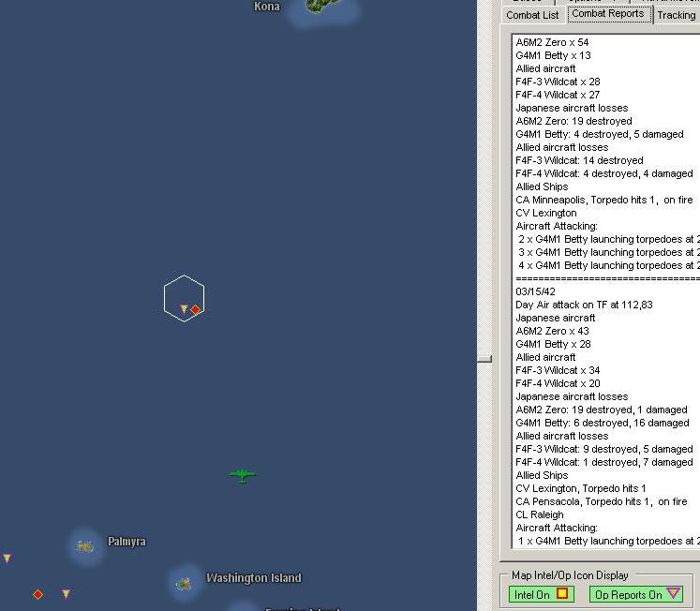
Task: Click 'G4M1 Betty: 4 destroyed, 5 damaged'
Action: pyautogui.click(x=599, y=134)
